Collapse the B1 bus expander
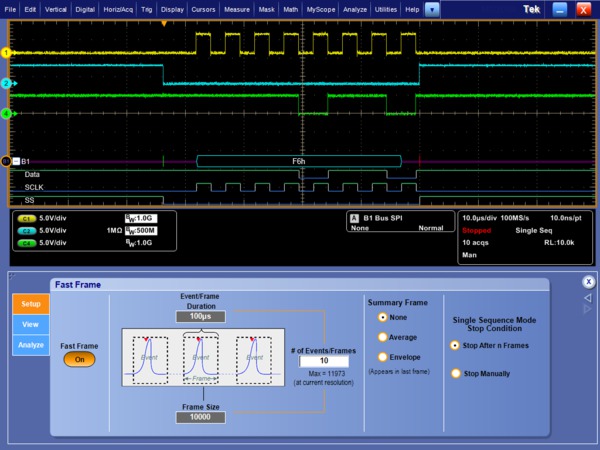600x450 pixels. click(16, 160)
